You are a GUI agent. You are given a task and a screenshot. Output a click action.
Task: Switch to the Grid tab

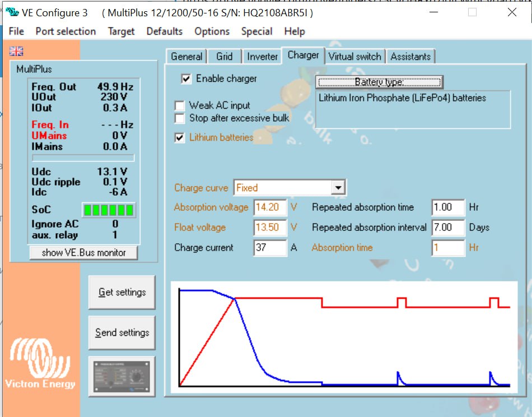(x=224, y=57)
